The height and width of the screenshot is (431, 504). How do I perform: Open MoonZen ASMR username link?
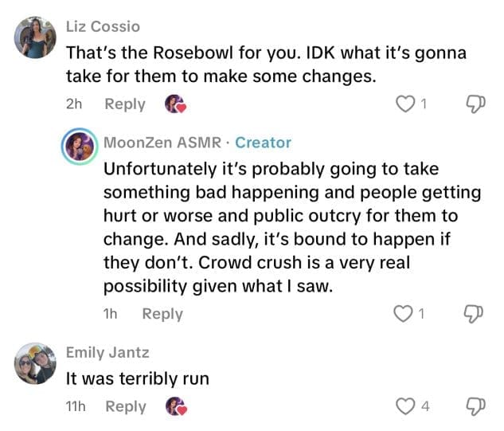[162, 143]
